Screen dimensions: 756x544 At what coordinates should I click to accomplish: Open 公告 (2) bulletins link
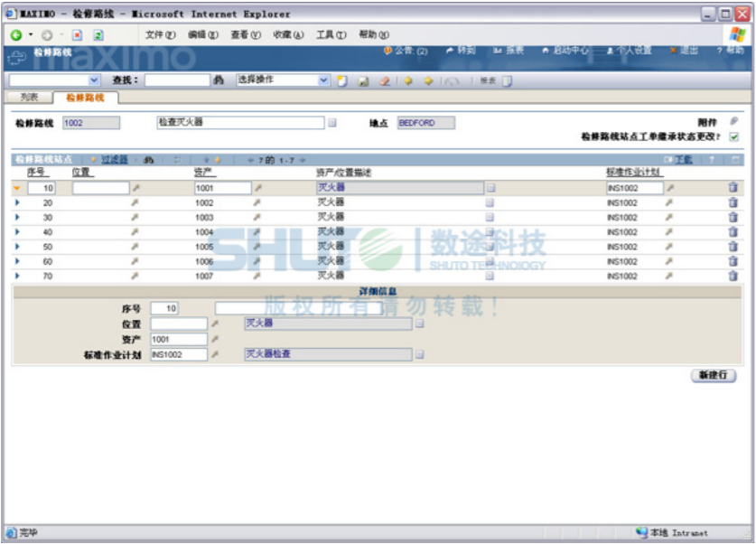[406, 51]
